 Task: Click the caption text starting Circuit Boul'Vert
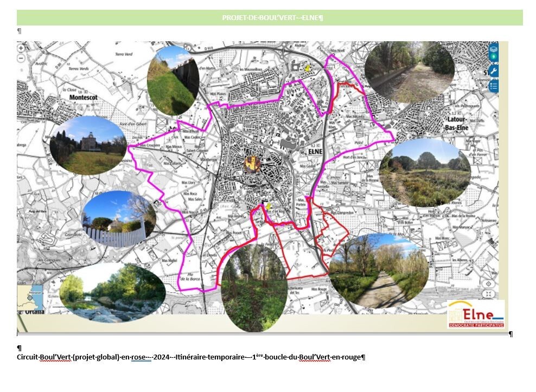click(191, 357)
